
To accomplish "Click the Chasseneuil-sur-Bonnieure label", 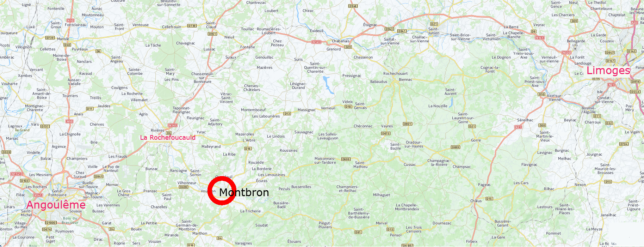I will coord(203,78).
